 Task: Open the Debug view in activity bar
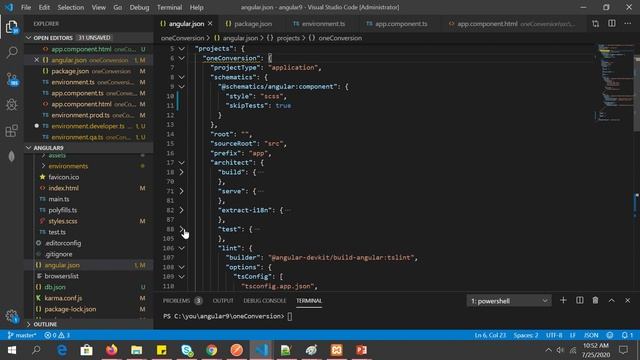click(x=12, y=104)
